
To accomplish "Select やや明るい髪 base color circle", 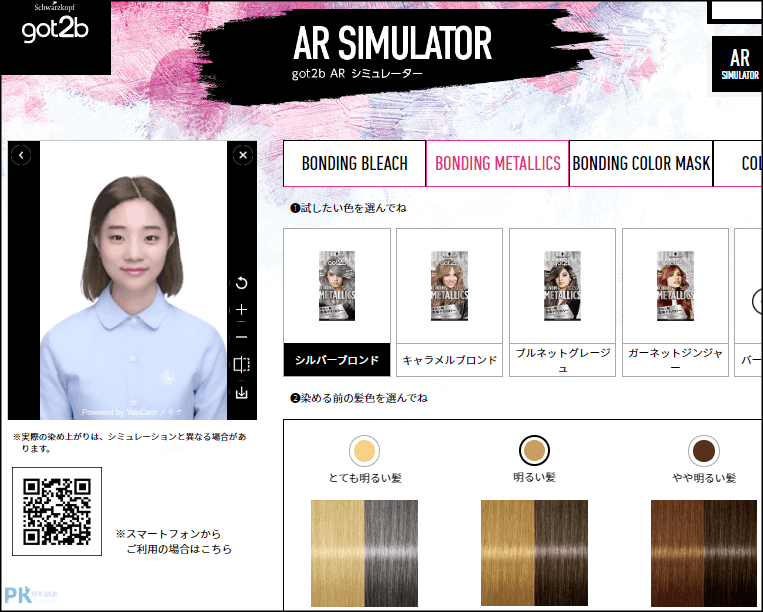I will click(704, 451).
